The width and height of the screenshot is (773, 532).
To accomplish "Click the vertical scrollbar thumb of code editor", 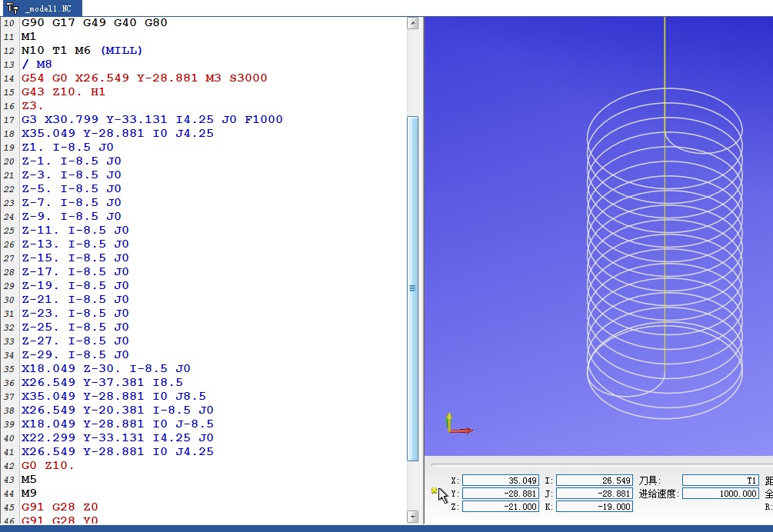I will tap(413, 288).
